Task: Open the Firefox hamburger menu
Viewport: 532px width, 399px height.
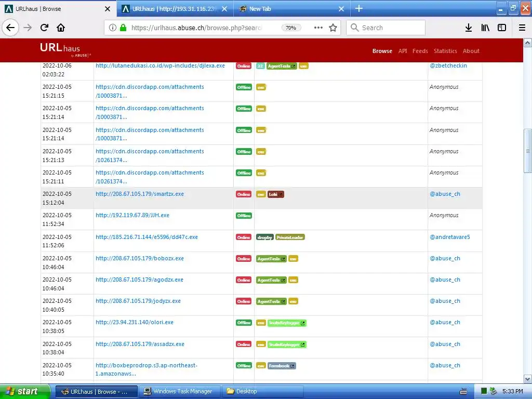Action: pos(522,28)
